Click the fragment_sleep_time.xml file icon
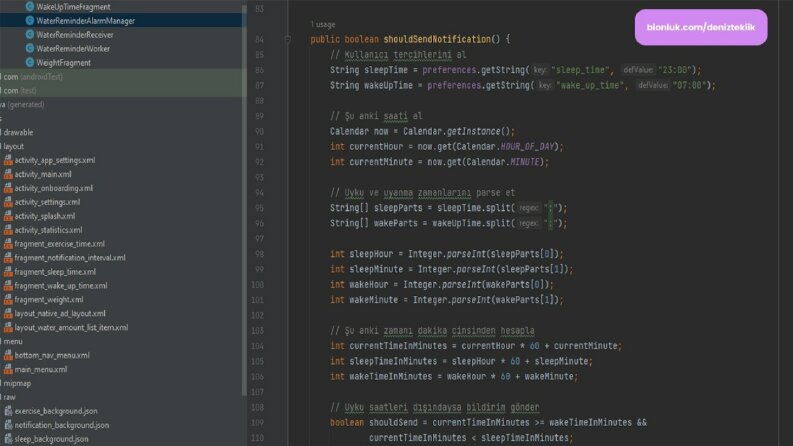Image resolution: width=793 pixels, height=446 pixels. (x=8, y=272)
